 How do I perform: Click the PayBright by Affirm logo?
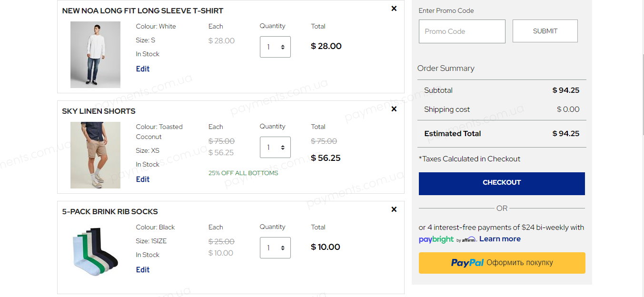447,239
